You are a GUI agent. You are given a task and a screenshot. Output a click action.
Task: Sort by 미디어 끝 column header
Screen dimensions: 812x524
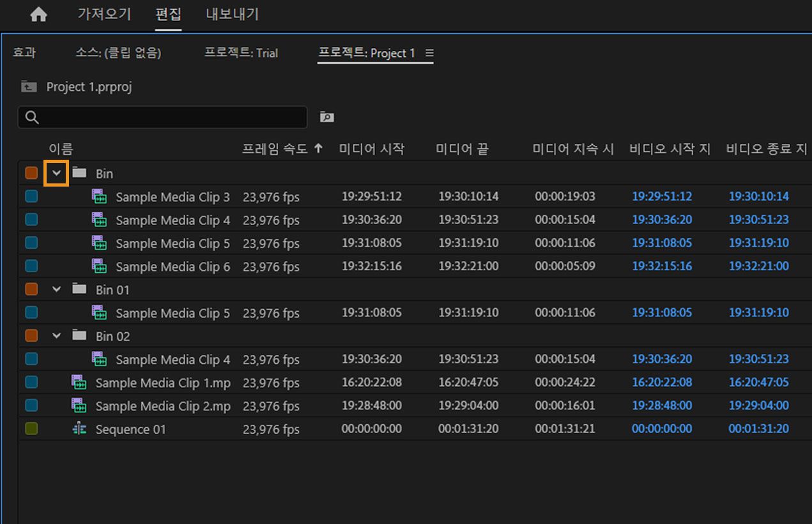pyautogui.click(x=462, y=149)
